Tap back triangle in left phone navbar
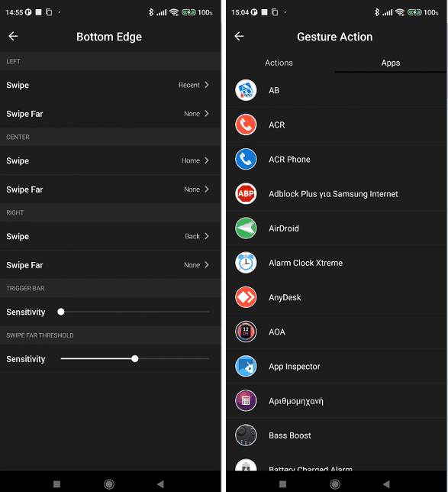Screen dimensions: 448x492 160,484
